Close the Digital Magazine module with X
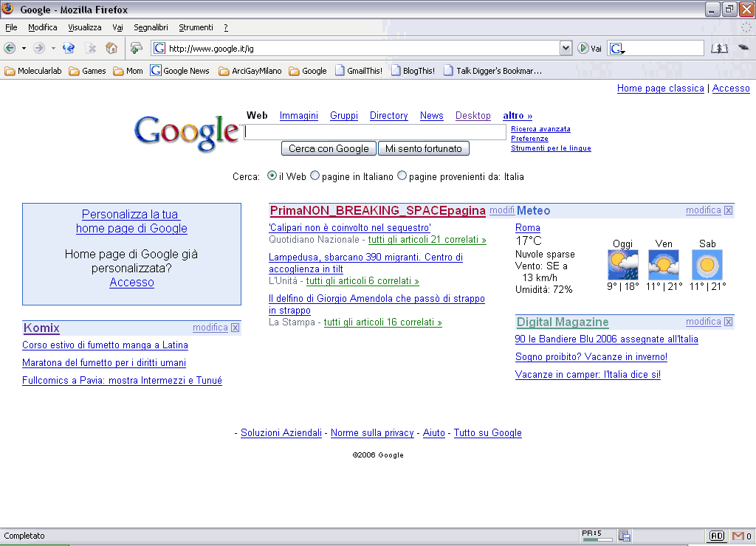 click(729, 322)
